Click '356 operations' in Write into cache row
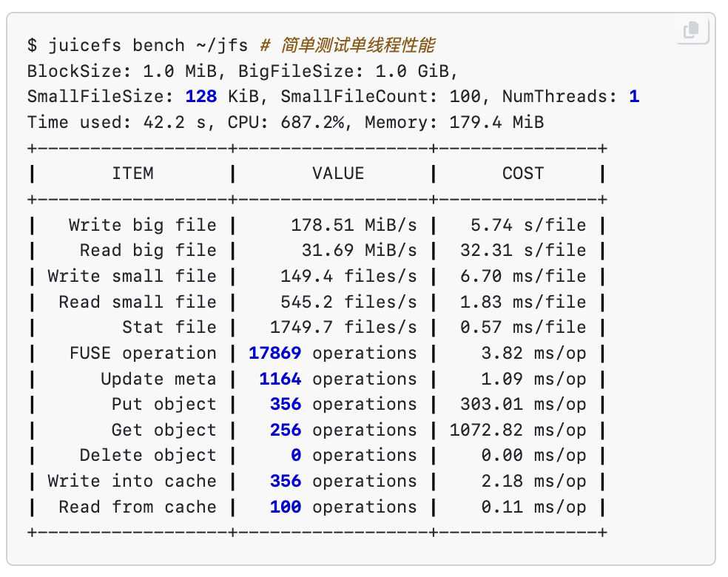 click(343, 481)
